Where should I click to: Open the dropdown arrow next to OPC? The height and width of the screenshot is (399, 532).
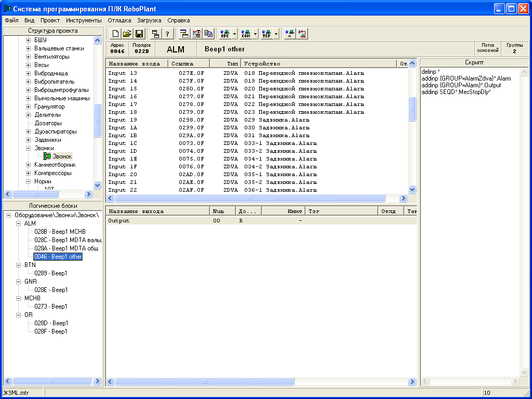point(235,34)
